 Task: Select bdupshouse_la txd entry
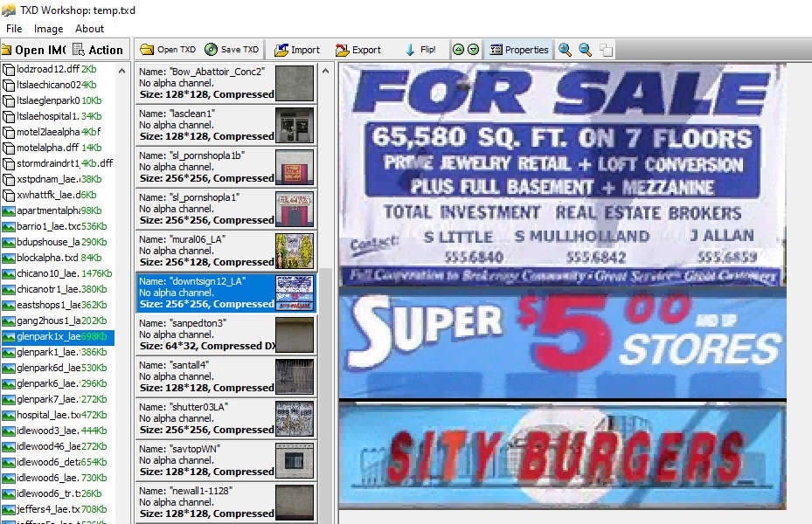click(x=58, y=242)
